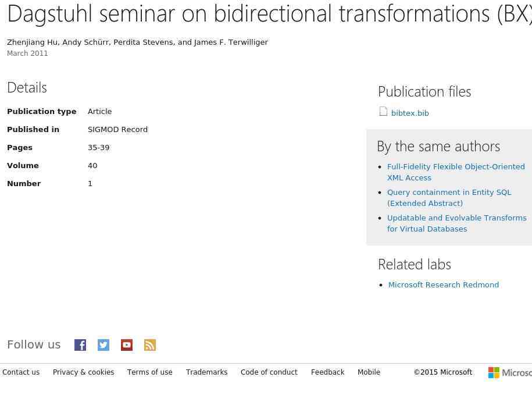Viewport: 532px width, 402px height.
Task: Visit Microsoft Research Redmond lab page
Action: 443,285
